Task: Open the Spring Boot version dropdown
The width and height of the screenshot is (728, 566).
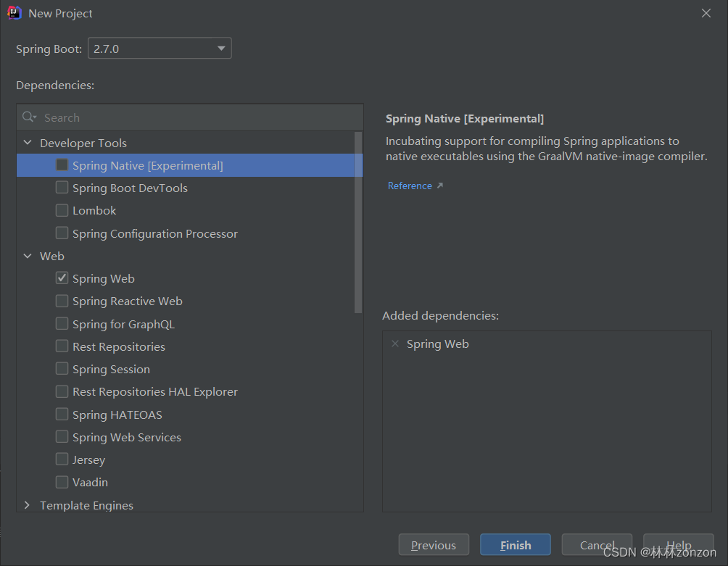Action: tap(160, 49)
